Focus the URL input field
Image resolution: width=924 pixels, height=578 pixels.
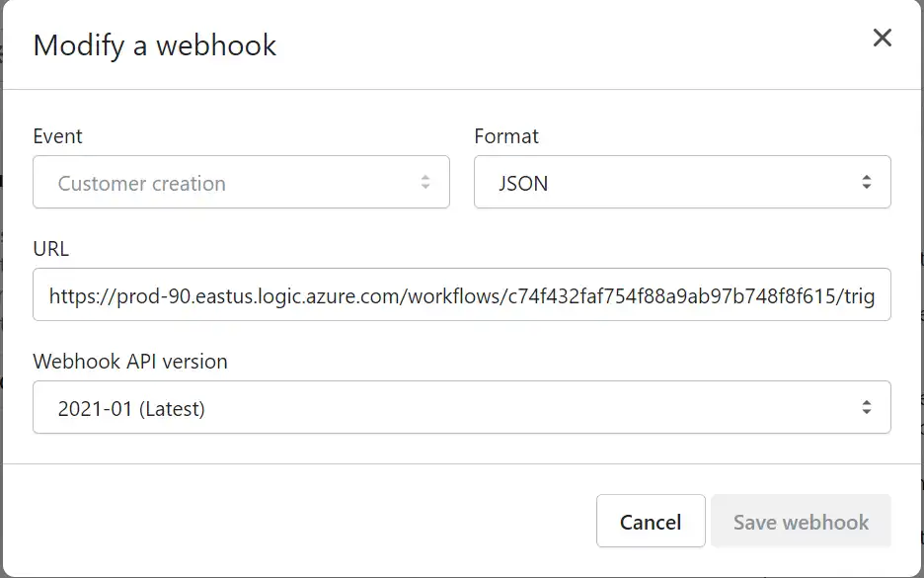(x=461, y=295)
